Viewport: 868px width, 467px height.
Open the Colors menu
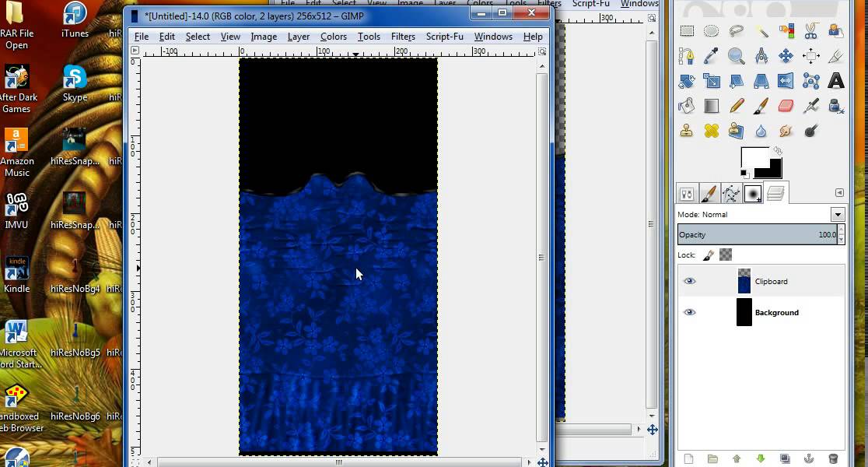point(333,37)
